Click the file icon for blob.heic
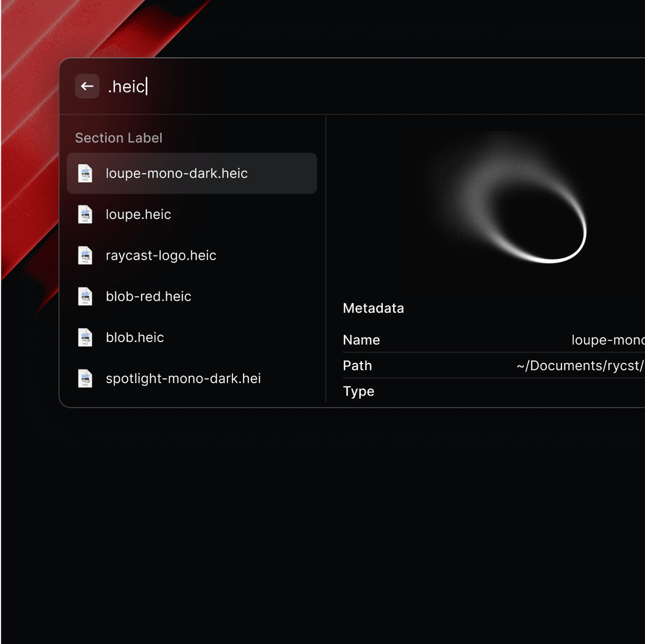The height and width of the screenshot is (644, 645). click(x=85, y=337)
